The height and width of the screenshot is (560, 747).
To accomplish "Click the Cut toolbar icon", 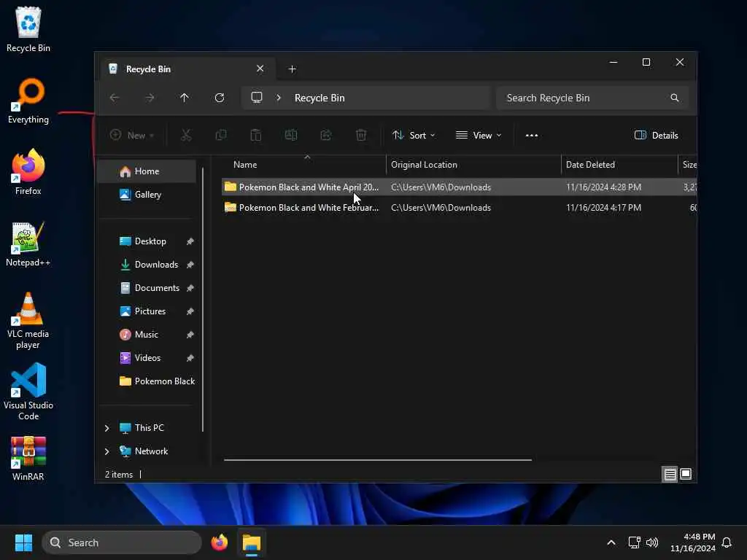I will coord(186,135).
